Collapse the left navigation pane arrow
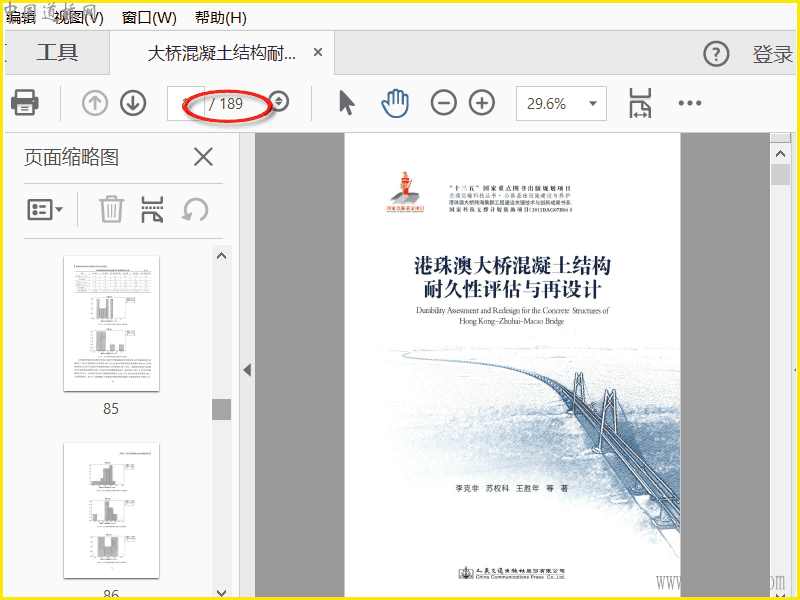The image size is (800, 600). [247, 370]
